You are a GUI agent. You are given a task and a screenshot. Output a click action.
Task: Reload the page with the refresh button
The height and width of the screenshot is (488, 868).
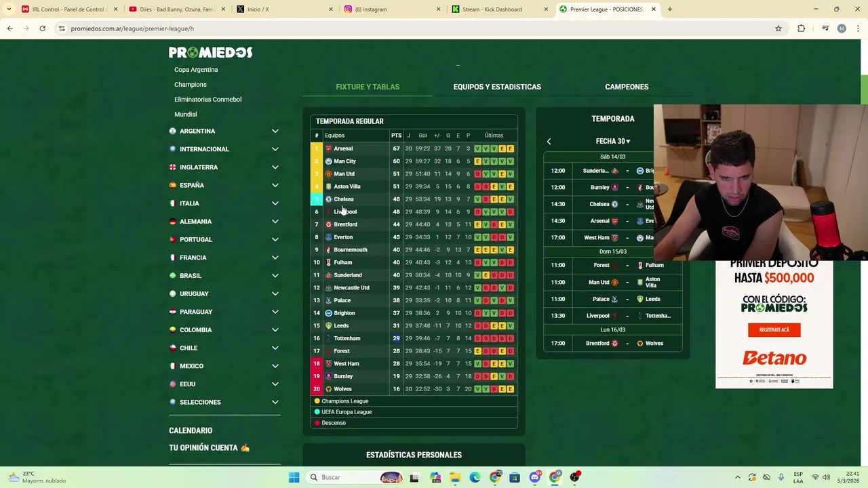pos(42,28)
